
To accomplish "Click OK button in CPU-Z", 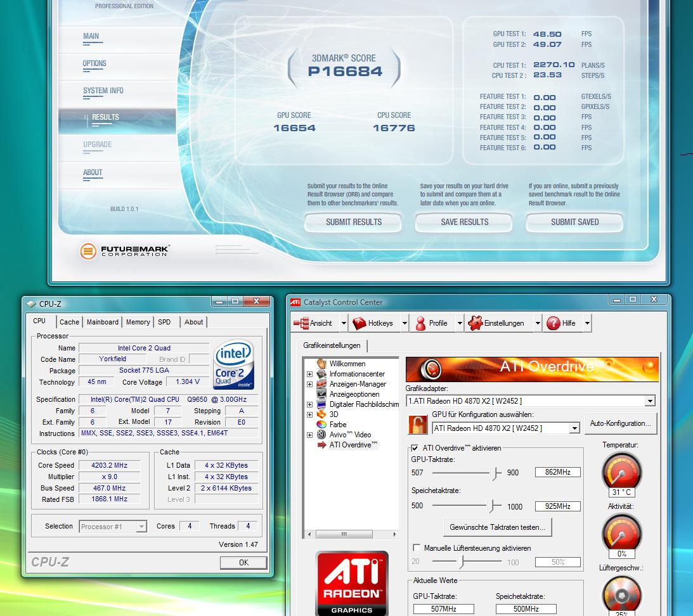I will (243, 563).
